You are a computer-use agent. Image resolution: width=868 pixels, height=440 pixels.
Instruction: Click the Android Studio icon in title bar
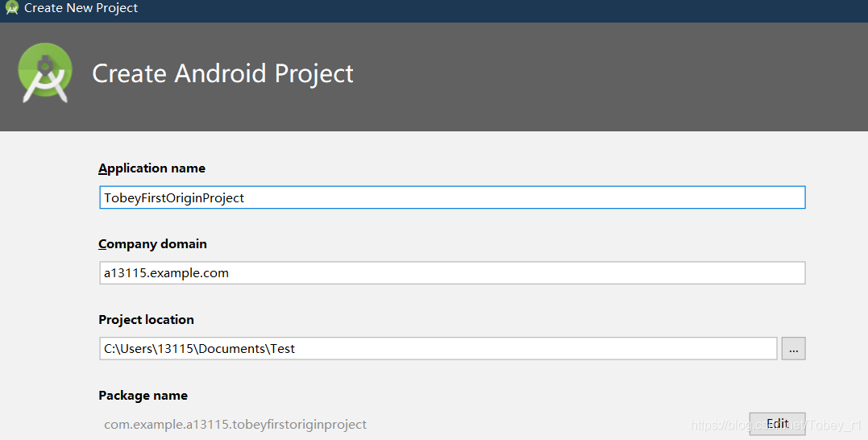(x=11, y=8)
